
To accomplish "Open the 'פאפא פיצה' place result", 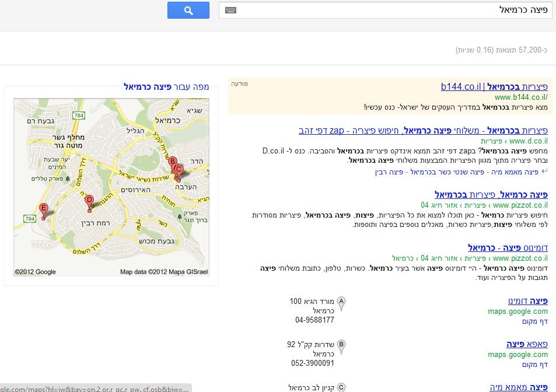I will click(527, 344).
